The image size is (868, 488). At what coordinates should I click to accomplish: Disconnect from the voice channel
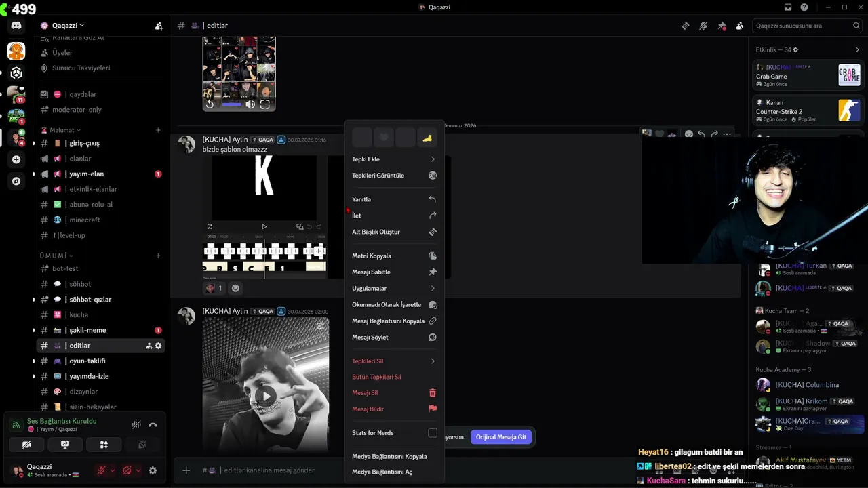(x=153, y=425)
